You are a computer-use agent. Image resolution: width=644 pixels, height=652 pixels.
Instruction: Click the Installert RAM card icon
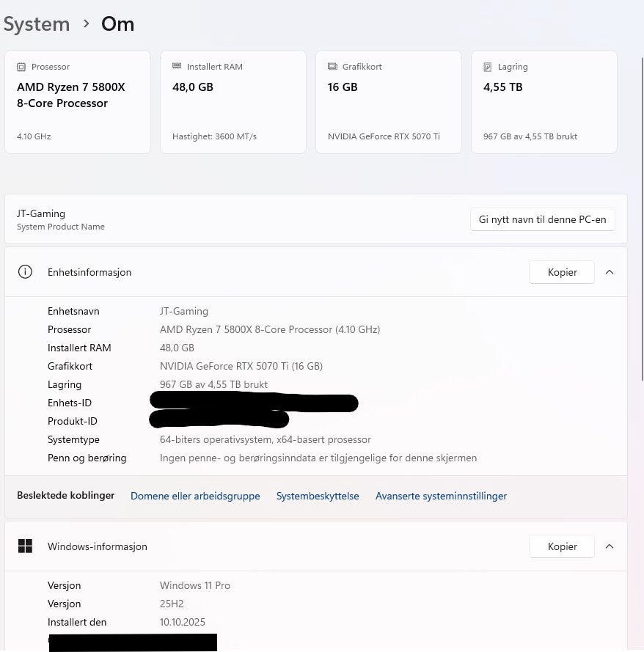coord(177,66)
